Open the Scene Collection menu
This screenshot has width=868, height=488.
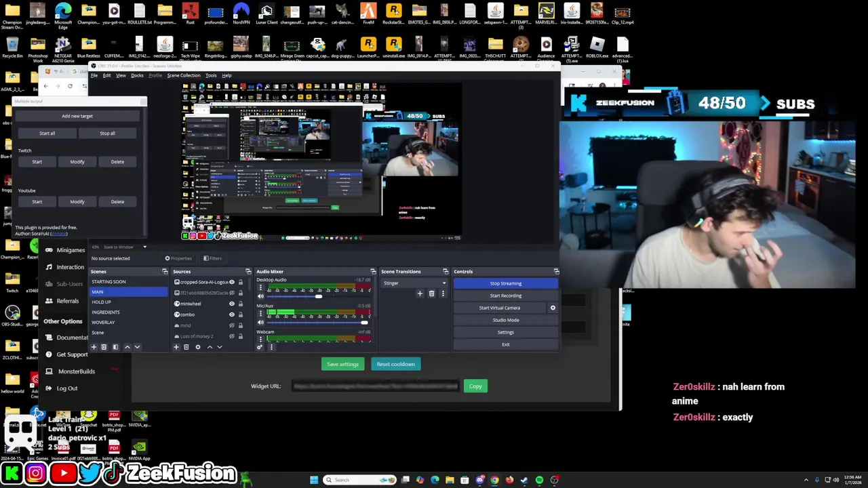(x=184, y=75)
